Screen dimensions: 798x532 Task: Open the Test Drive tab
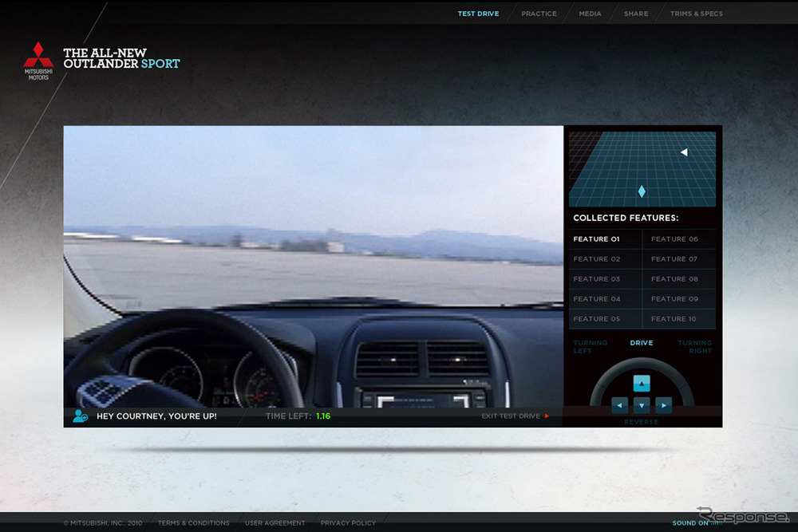pyautogui.click(x=478, y=14)
